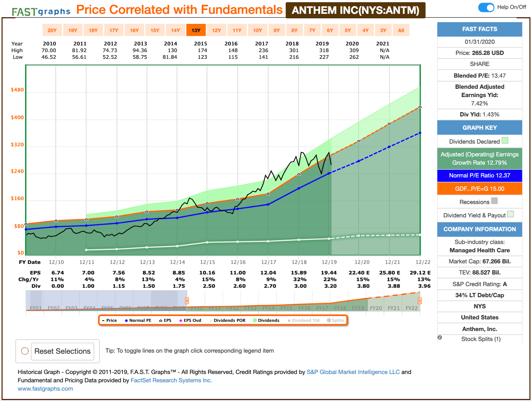Image resolution: width=532 pixels, height=402 pixels.
Task: Click the FASTgraphs logo
Action: click(x=41, y=11)
